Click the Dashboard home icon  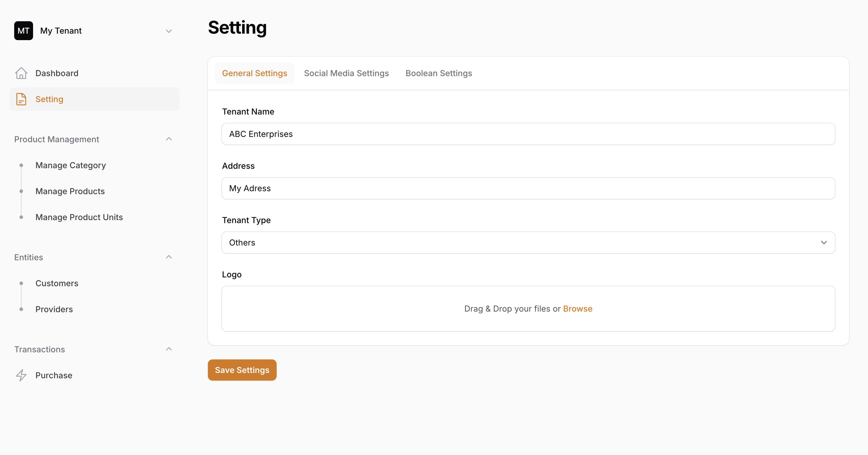click(x=21, y=73)
